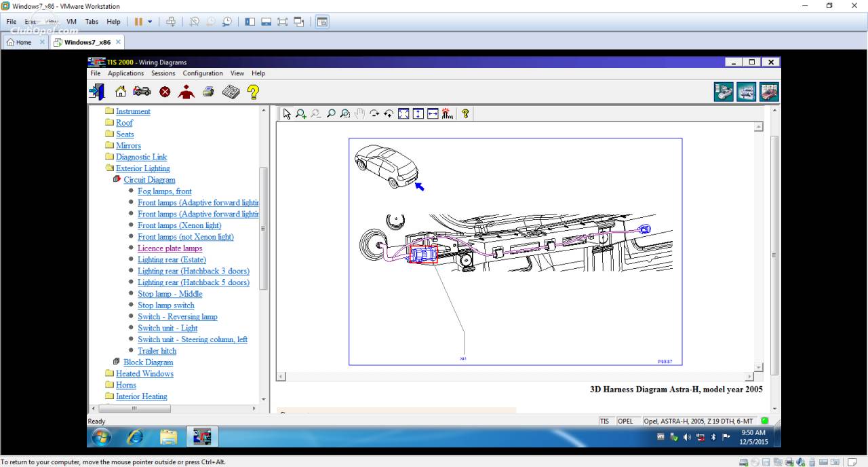Open Switch - Reversing lamp link

tap(178, 317)
